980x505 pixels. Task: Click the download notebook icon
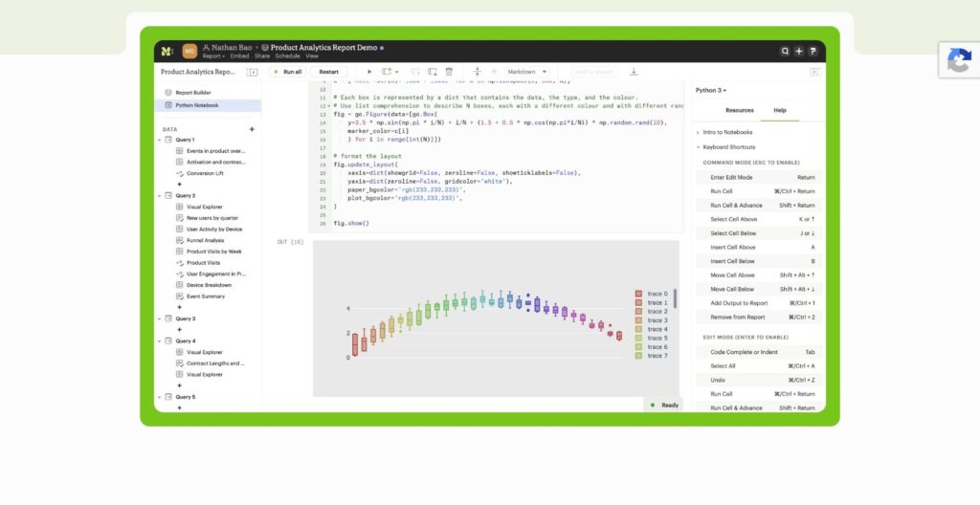tap(634, 72)
